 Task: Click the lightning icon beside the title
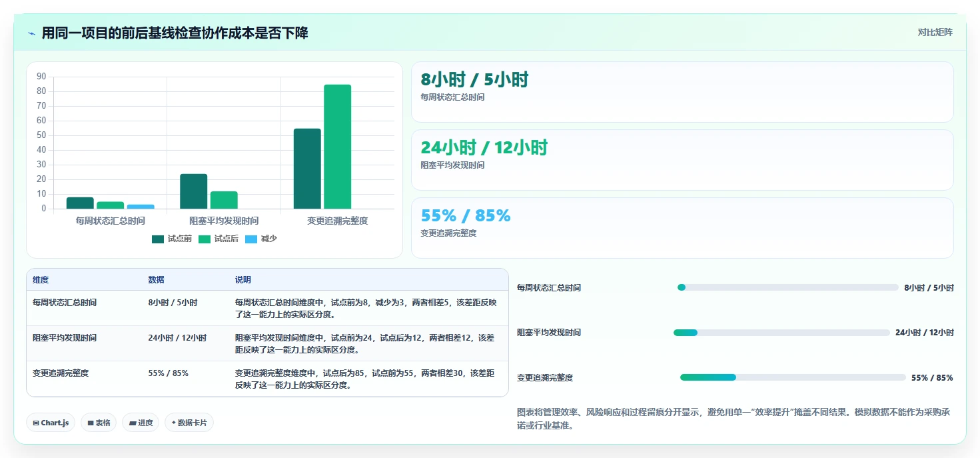click(x=32, y=33)
